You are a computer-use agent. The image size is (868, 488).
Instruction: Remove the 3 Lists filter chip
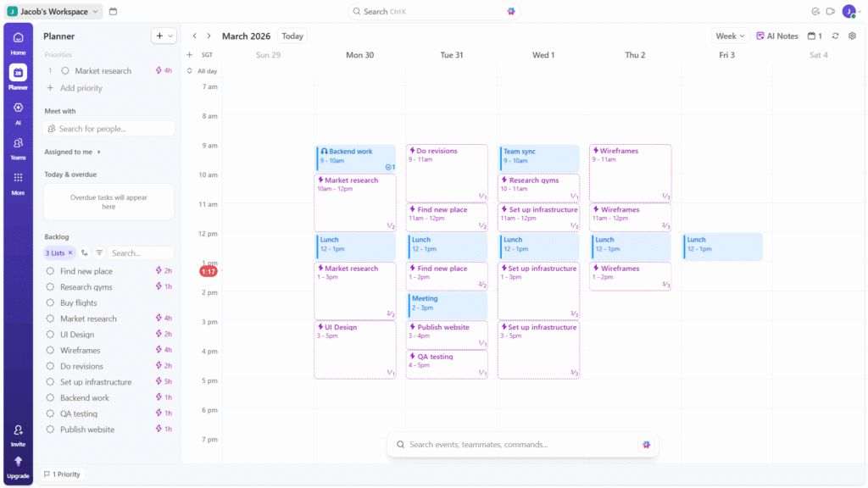click(x=72, y=252)
